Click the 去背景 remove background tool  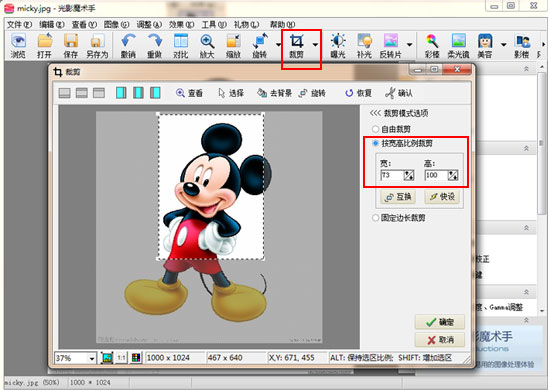click(x=274, y=93)
